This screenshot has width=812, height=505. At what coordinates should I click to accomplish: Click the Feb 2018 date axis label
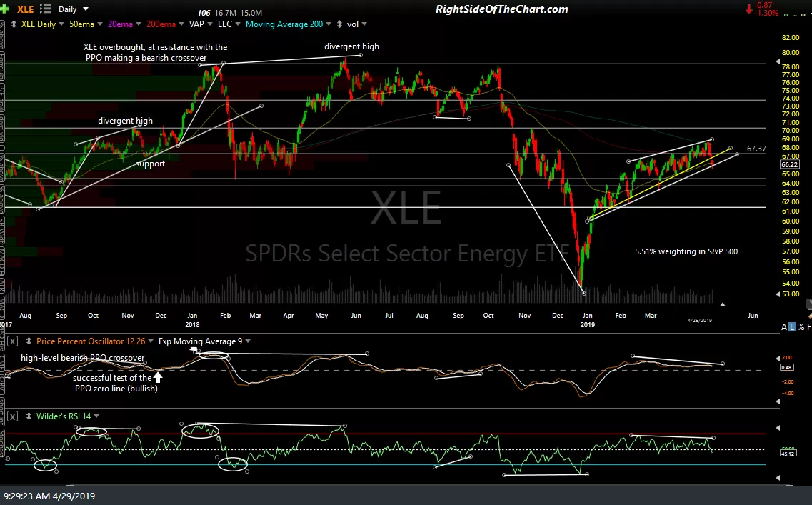[x=225, y=316]
